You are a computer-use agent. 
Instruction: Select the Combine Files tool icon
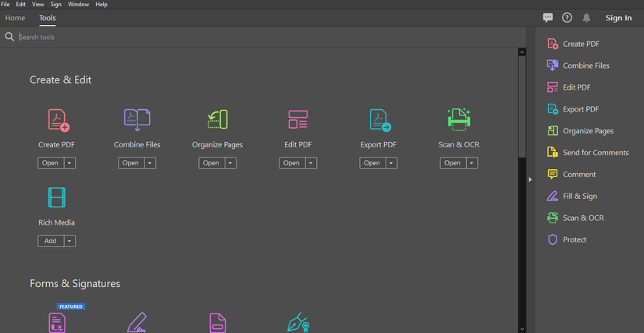click(x=137, y=120)
